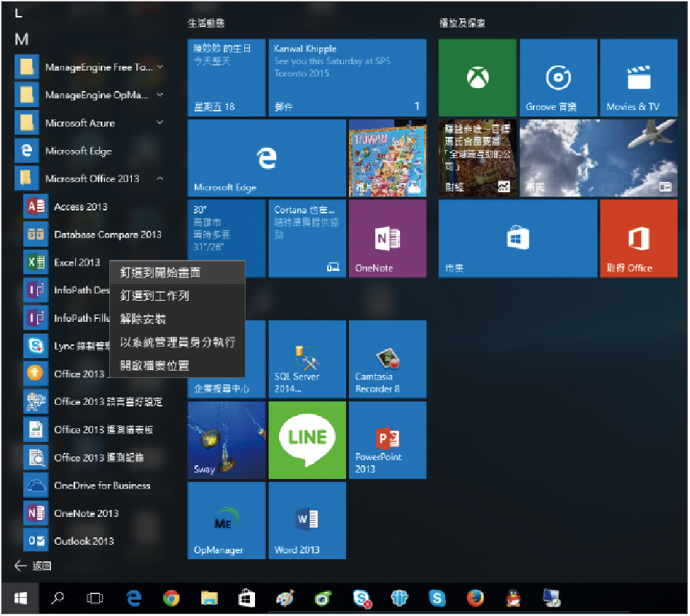Click 解除安裝 in the context menu
Viewport: 690px width, 616px height.
[177, 319]
